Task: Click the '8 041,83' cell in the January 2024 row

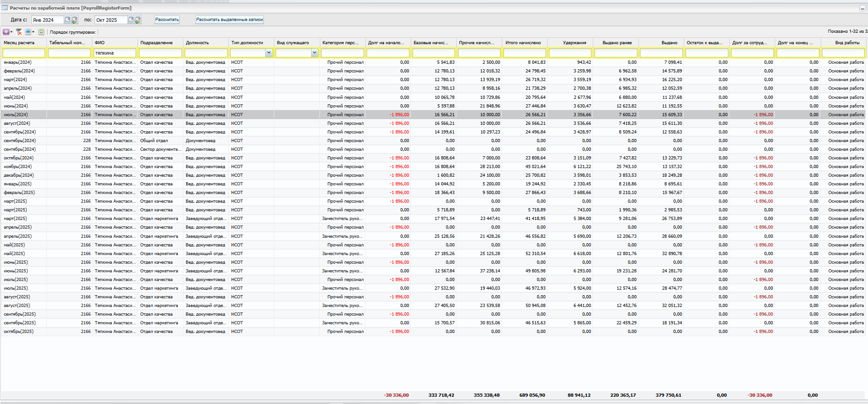Action: point(525,62)
